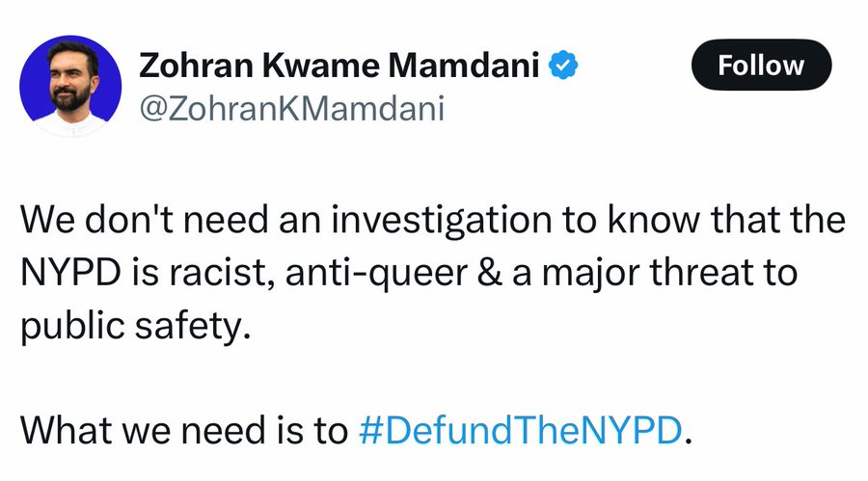Click the tweet's first line about an investigation

(x=432, y=222)
